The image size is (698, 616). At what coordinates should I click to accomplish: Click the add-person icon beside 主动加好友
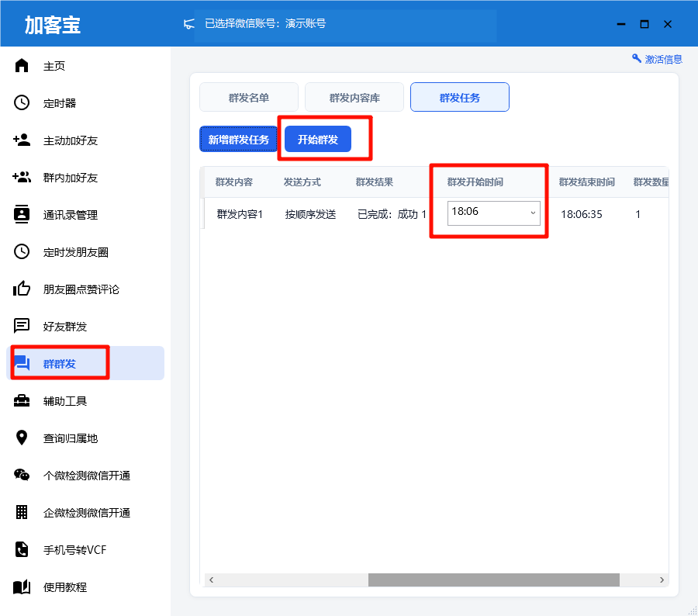point(22,140)
